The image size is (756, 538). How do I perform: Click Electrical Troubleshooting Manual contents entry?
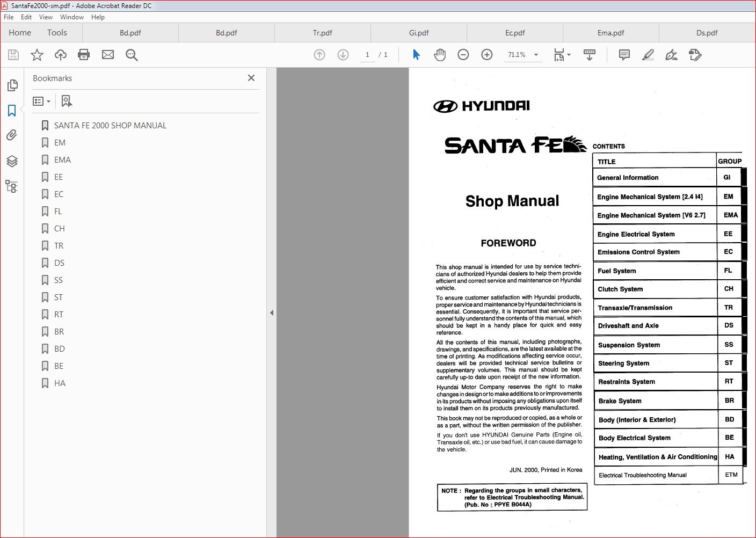(643, 475)
